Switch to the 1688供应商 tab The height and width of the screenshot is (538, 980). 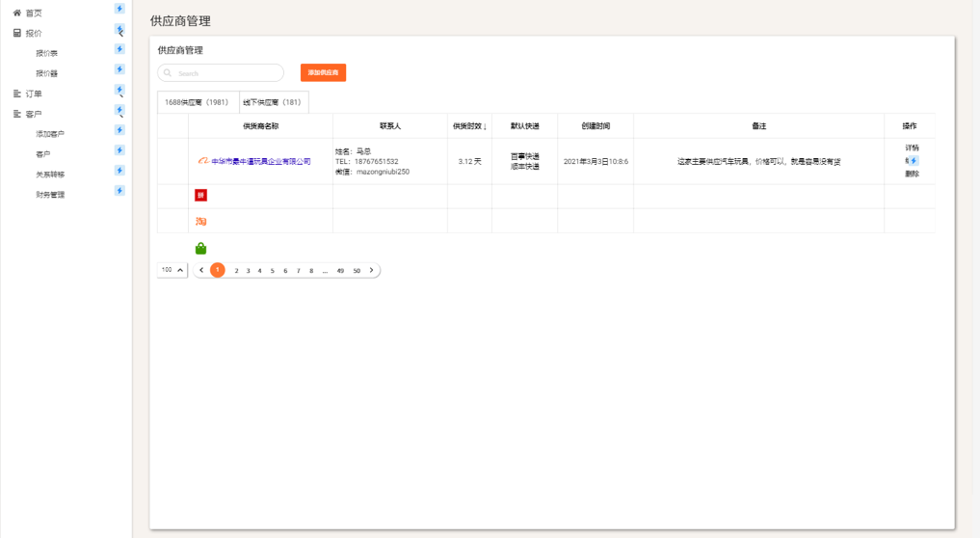click(197, 102)
